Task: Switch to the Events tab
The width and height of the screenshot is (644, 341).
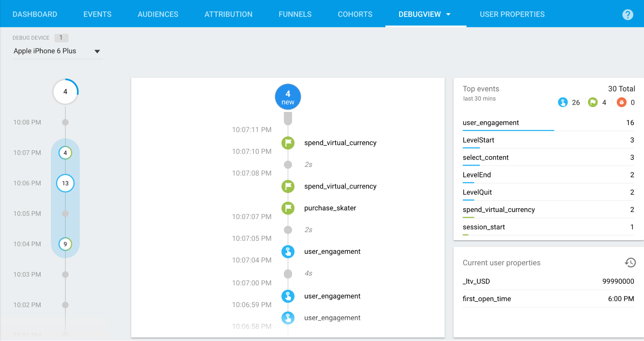Action: (97, 14)
